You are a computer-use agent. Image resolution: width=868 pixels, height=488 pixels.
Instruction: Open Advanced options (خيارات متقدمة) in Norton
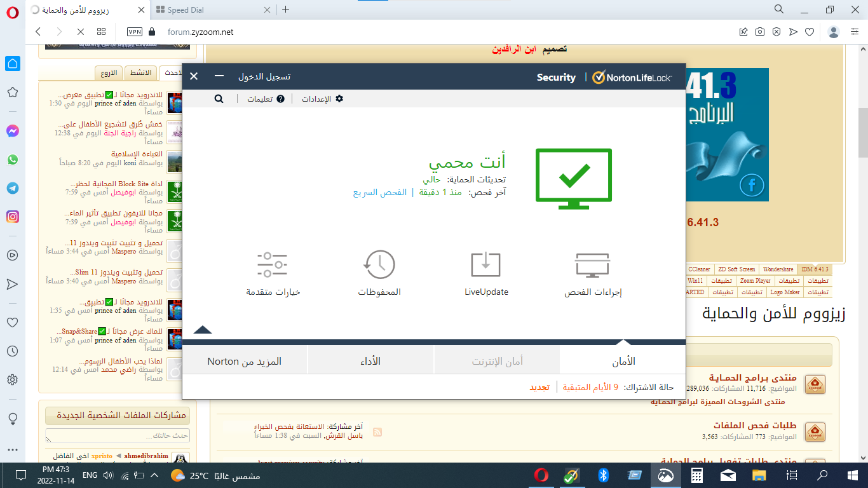[x=273, y=274]
